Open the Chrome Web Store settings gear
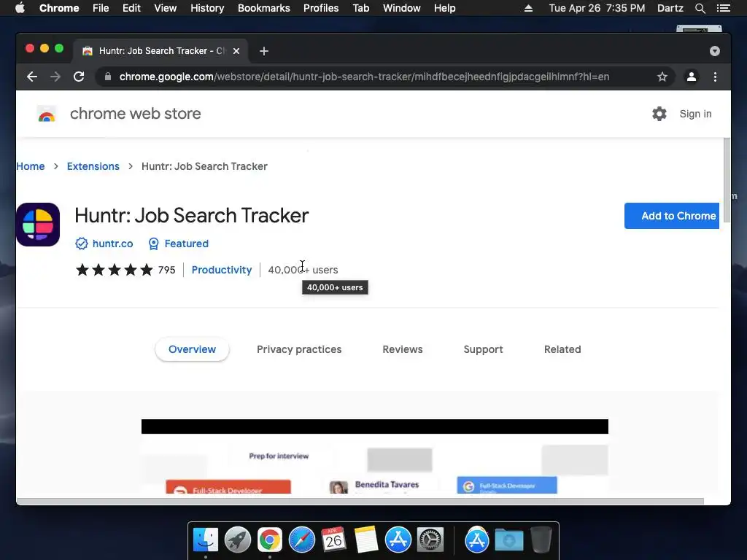 coord(659,114)
